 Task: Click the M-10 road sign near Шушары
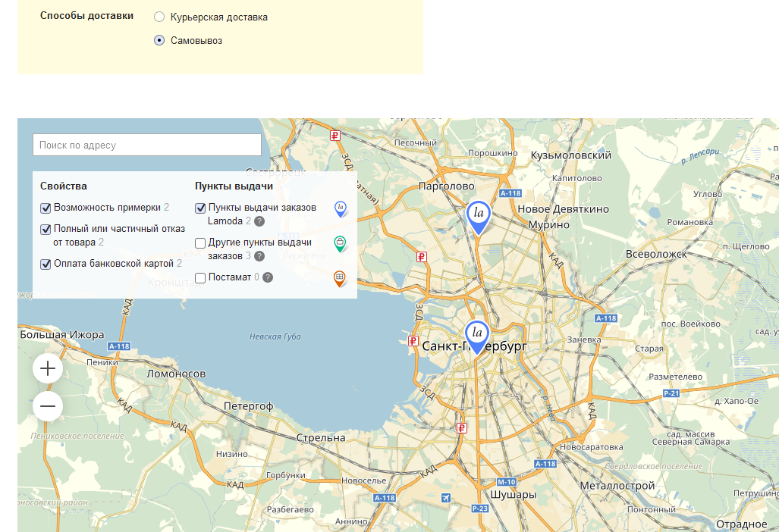(x=507, y=482)
